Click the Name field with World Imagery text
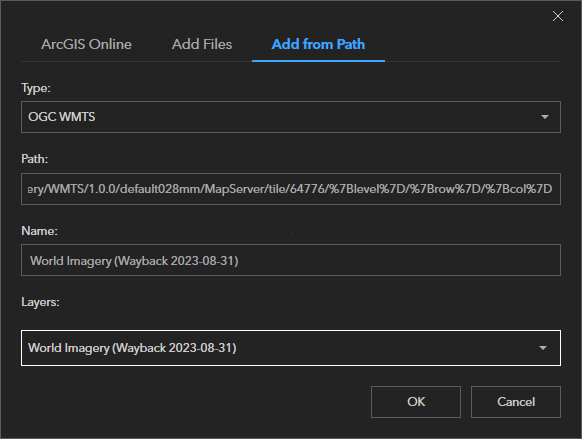 pos(291,260)
